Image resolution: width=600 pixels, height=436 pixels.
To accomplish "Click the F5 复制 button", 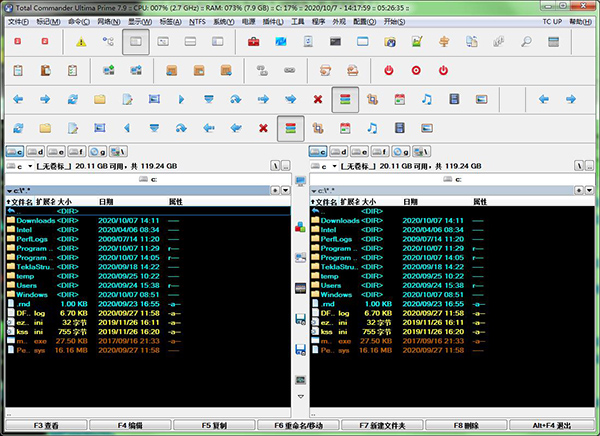I will pos(214,425).
